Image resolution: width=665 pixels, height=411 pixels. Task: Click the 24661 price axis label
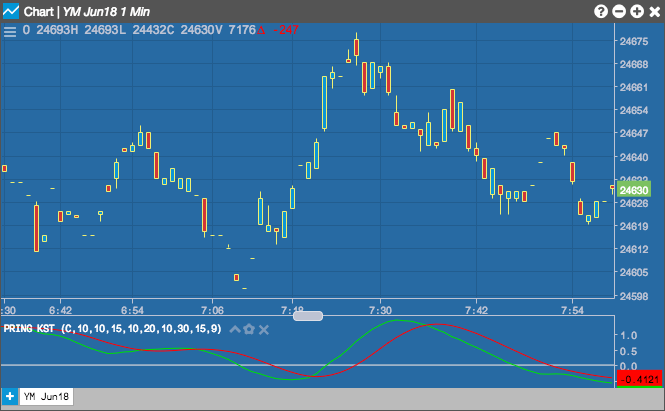point(634,87)
